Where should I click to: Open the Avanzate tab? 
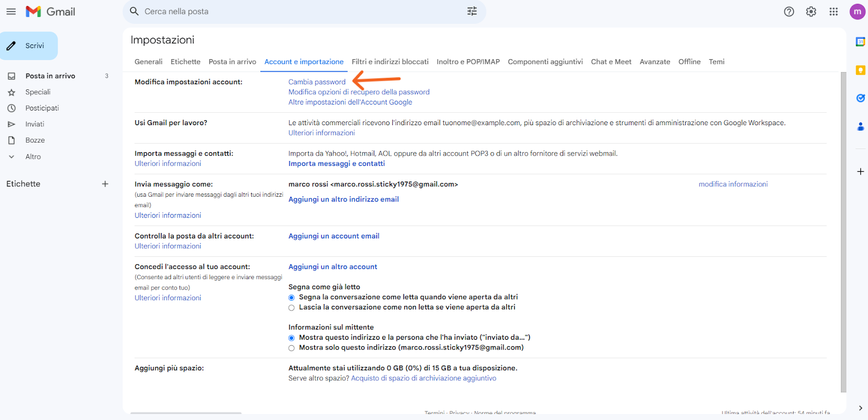[655, 62]
